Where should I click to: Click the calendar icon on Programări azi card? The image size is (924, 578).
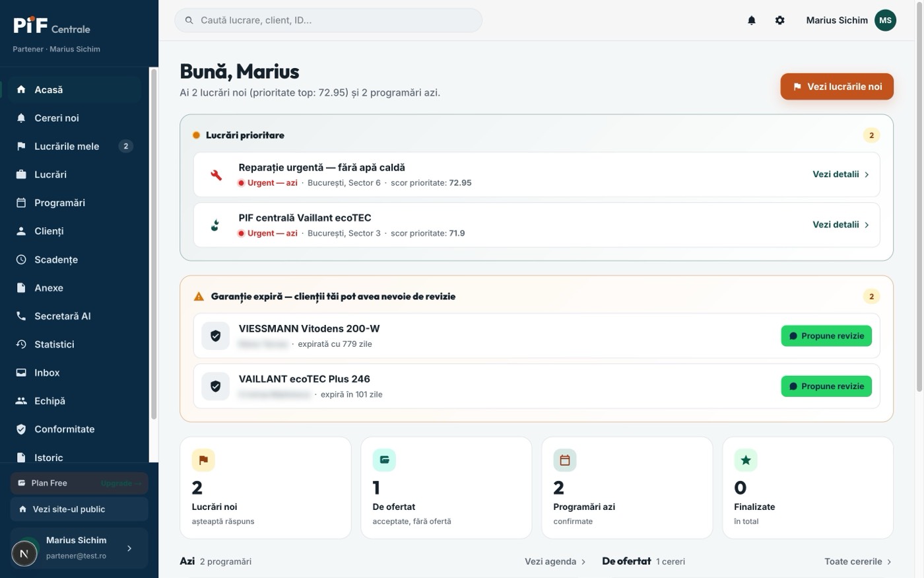[565, 460]
